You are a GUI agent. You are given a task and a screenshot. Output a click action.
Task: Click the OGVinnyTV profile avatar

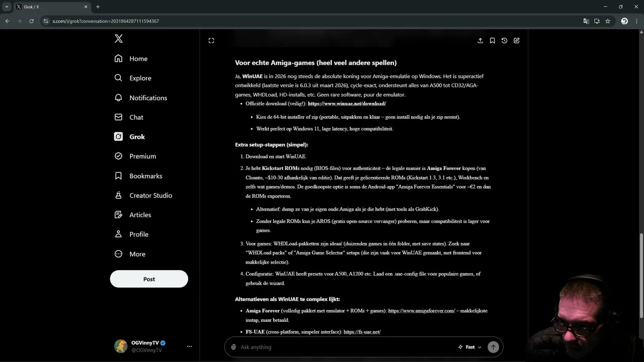tap(121, 346)
